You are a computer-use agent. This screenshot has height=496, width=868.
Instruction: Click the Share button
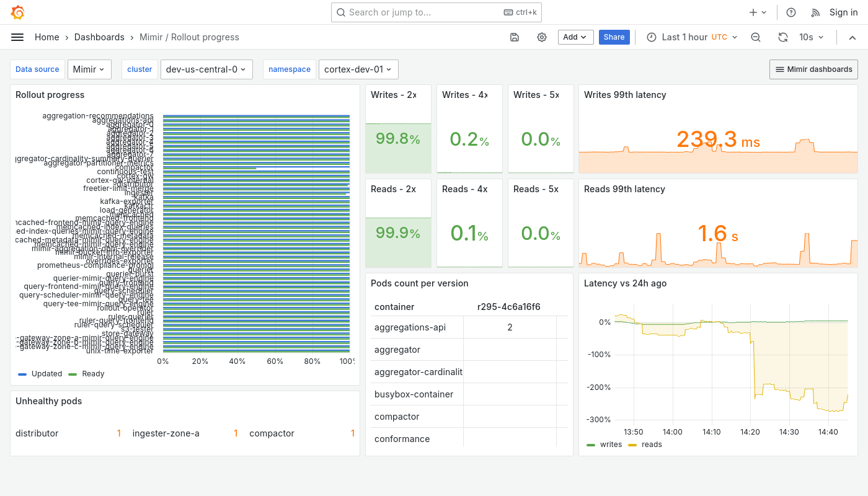click(614, 37)
